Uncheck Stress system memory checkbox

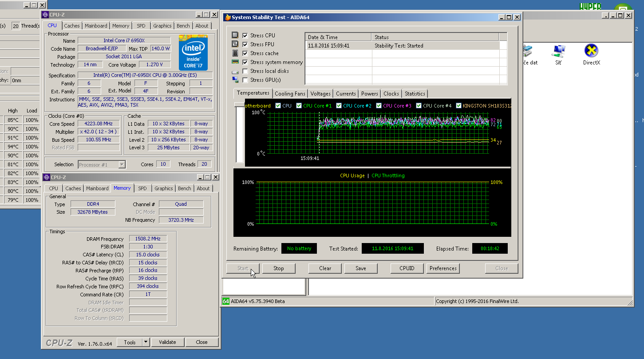(x=245, y=62)
